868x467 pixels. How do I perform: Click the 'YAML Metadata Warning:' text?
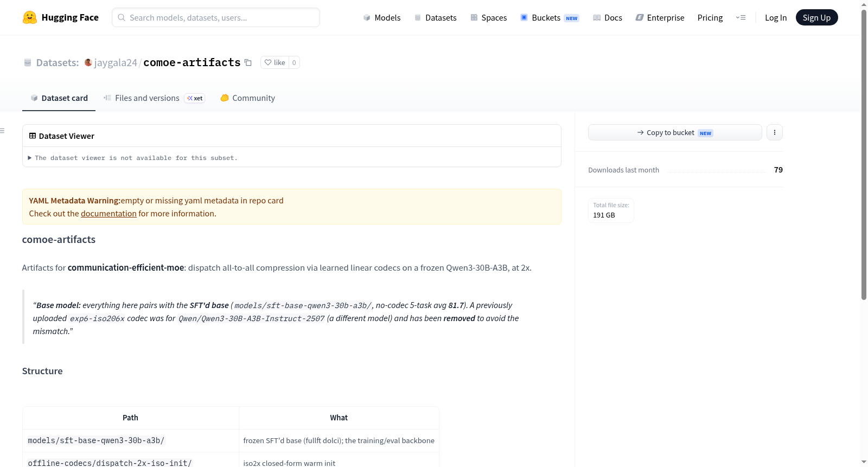coord(74,201)
